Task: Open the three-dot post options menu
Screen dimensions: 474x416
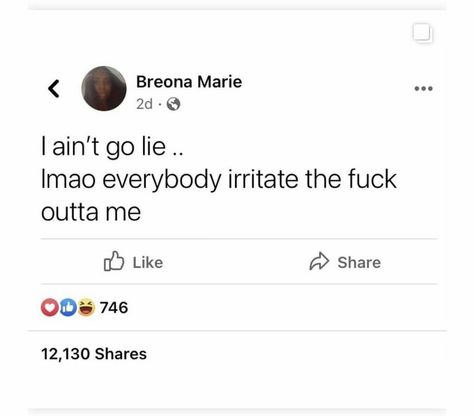Action: 423,89
